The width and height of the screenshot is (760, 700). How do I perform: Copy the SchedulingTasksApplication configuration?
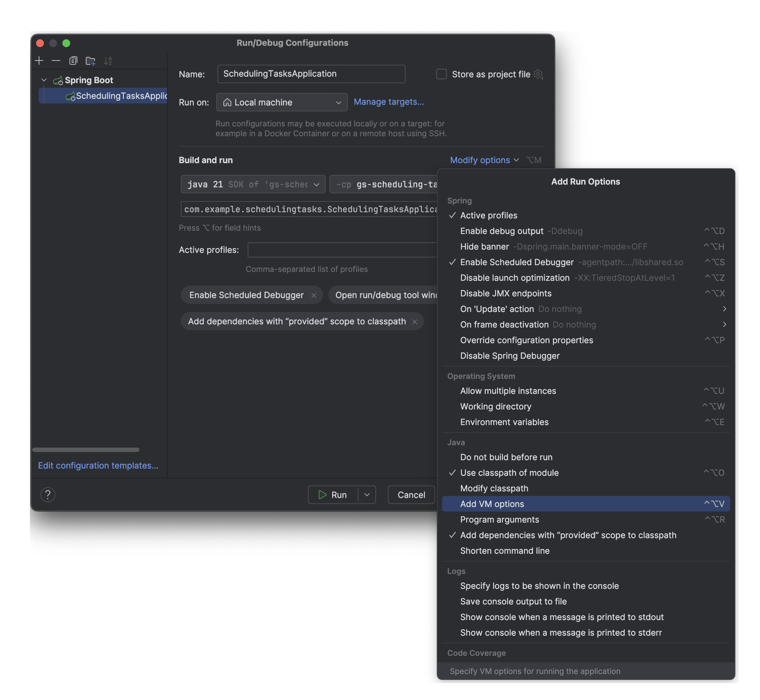tap(73, 60)
